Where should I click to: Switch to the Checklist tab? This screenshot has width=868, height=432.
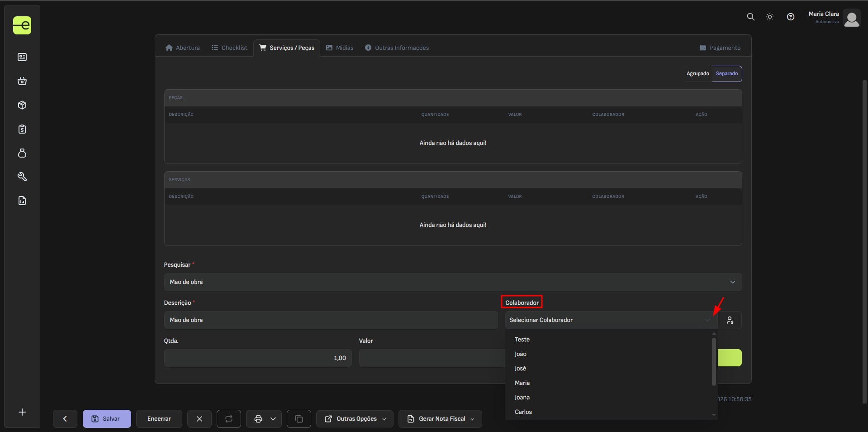tap(229, 48)
